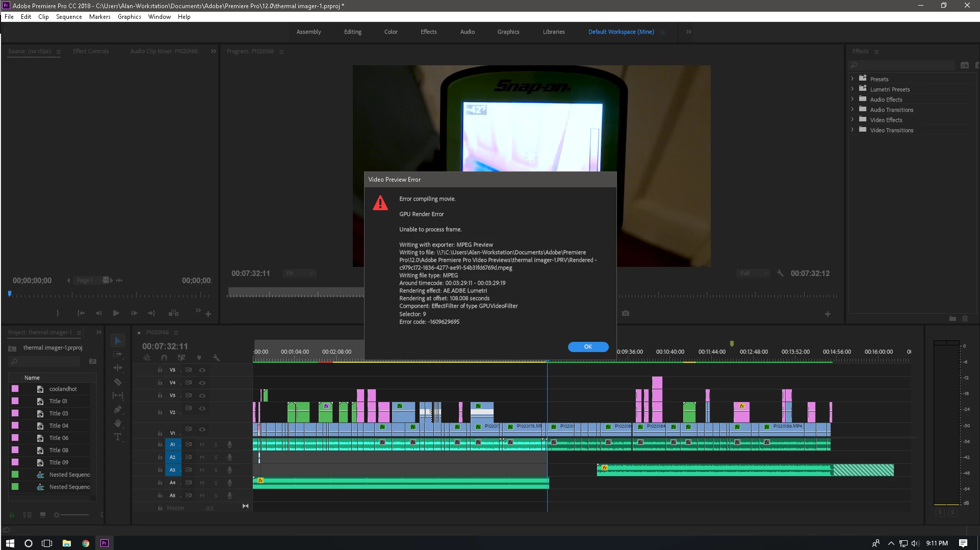
Task: Toggle lock on track V5
Action: pyautogui.click(x=160, y=370)
